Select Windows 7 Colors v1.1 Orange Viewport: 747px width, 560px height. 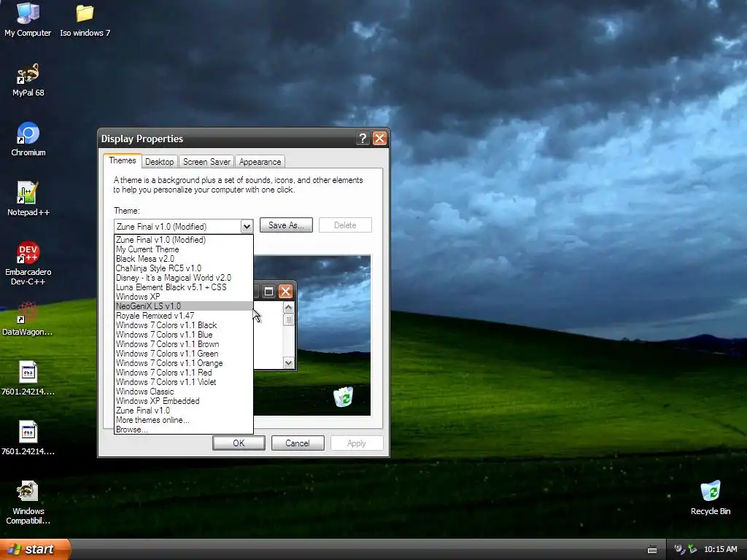coord(184,363)
